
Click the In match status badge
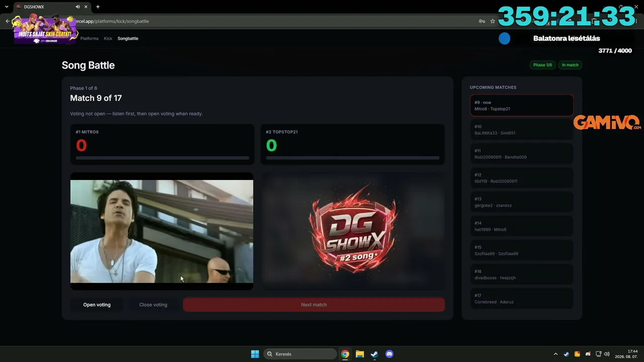coord(570,65)
